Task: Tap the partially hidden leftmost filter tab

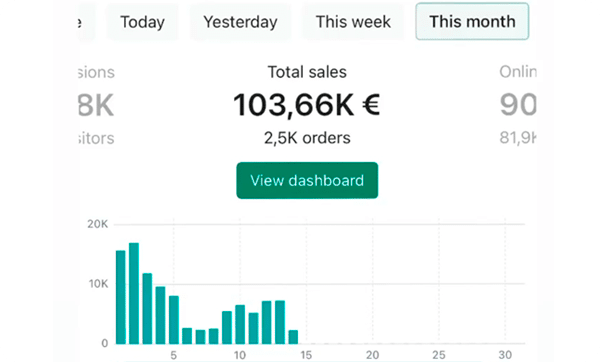Action: coord(85,22)
